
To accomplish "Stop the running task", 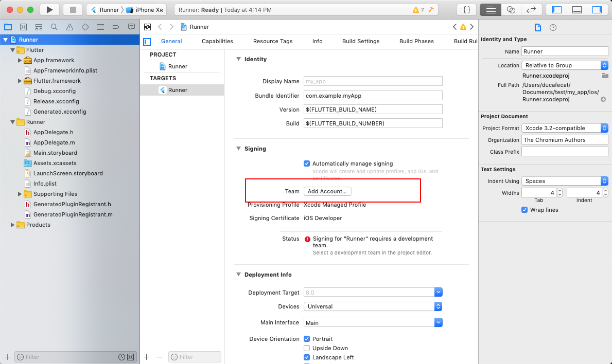I will tap(73, 10).
